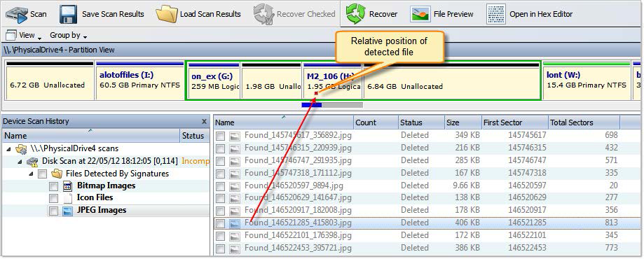644x259 pixels.
Task: Click the blue scan progress bar
Action: [x=312, y=105]
